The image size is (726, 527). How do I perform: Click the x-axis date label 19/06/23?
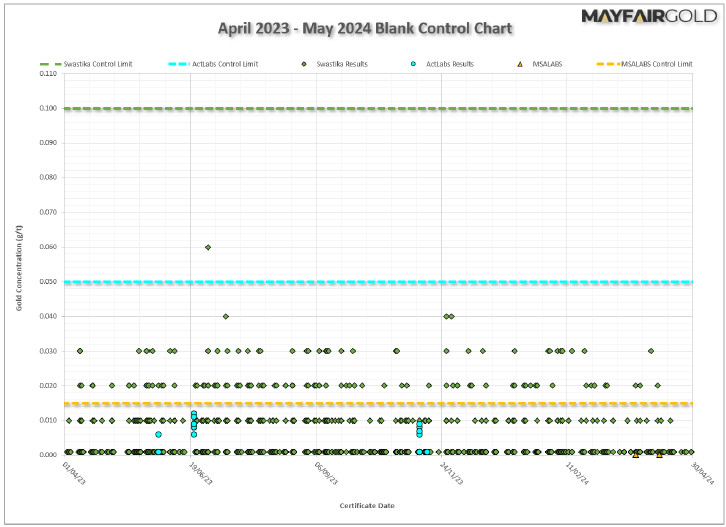point(201,473)
